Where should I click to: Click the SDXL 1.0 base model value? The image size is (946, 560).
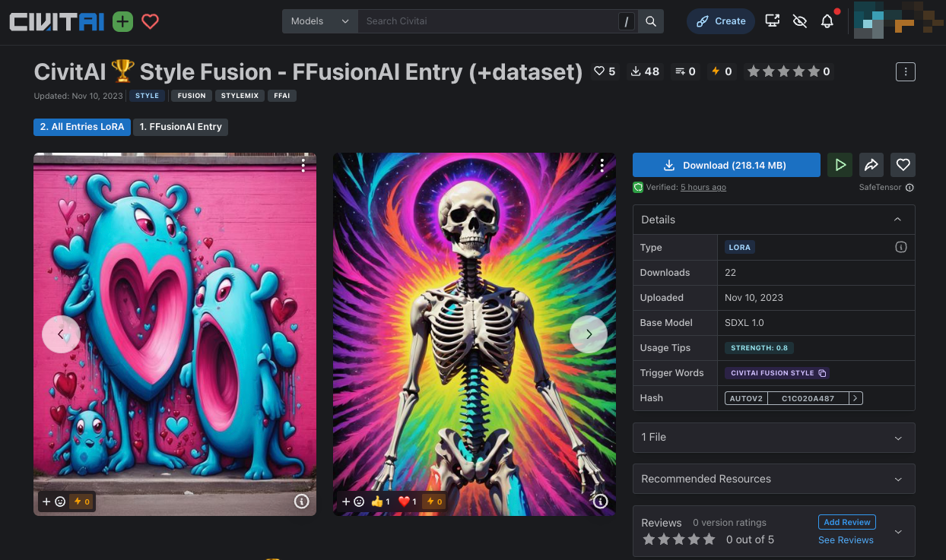coord(744,323)
